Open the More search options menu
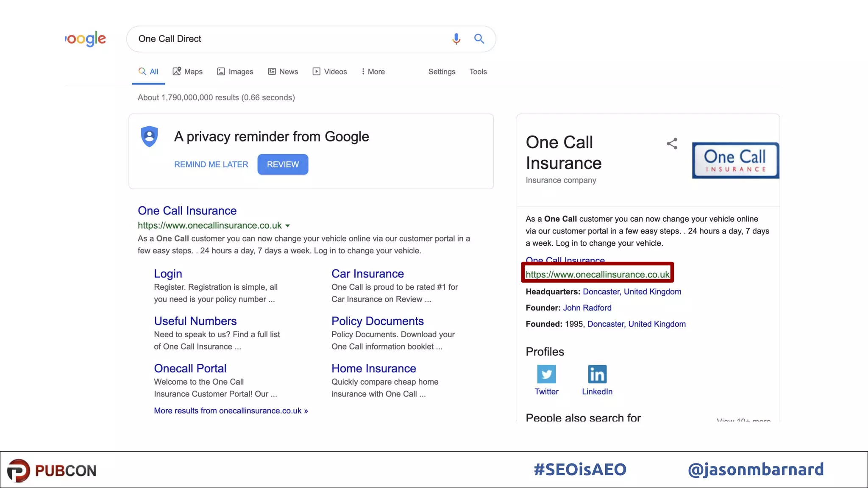This screenshot has width=868, height=488. point(373,72)
